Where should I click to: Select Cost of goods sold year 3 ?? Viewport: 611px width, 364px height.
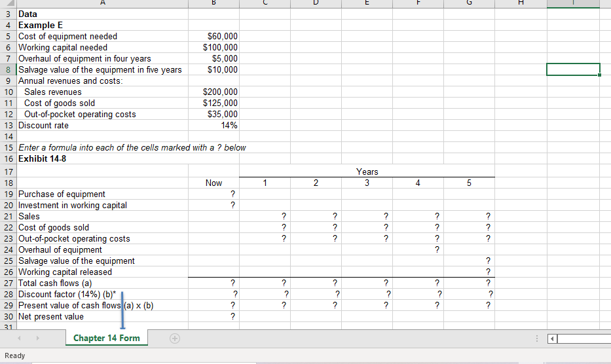[367, 228]
